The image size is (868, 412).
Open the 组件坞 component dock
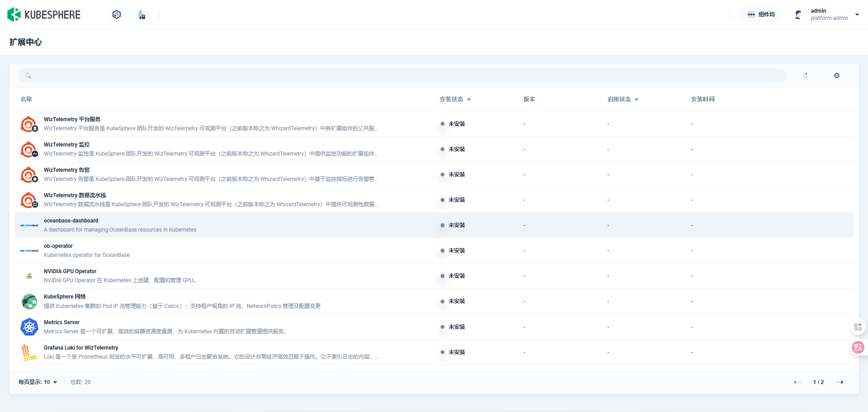[761, 14]
